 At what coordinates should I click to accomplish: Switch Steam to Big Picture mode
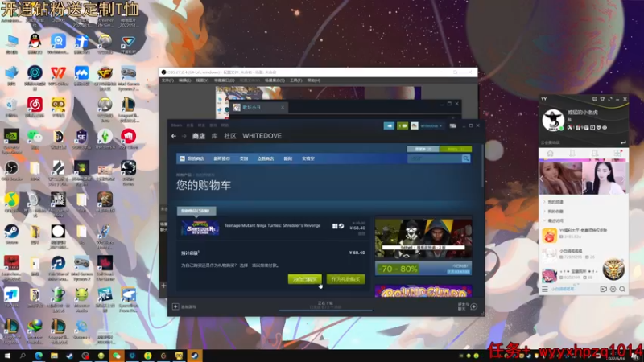(x=453, y=126)
